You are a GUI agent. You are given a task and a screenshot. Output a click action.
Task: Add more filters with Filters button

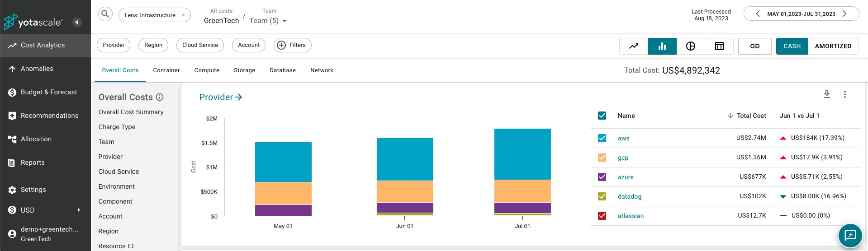pyautogui.click(x=293, y=45)
